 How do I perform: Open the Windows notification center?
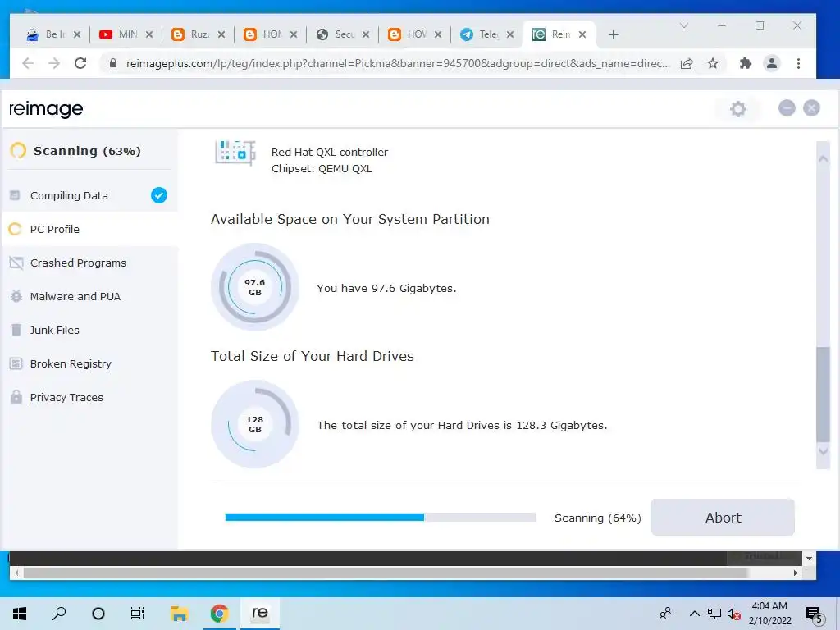click(x=815, y=614)
